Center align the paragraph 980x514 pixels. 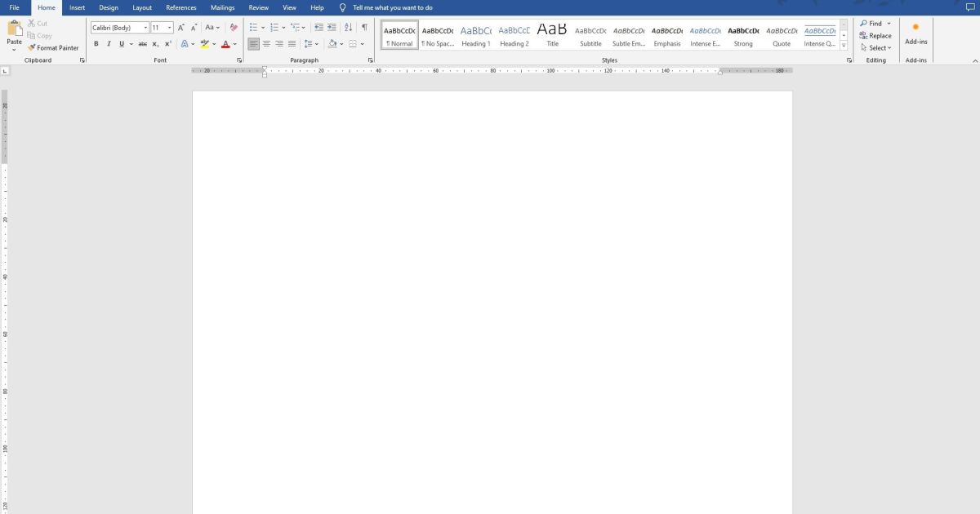pos(266,44)
